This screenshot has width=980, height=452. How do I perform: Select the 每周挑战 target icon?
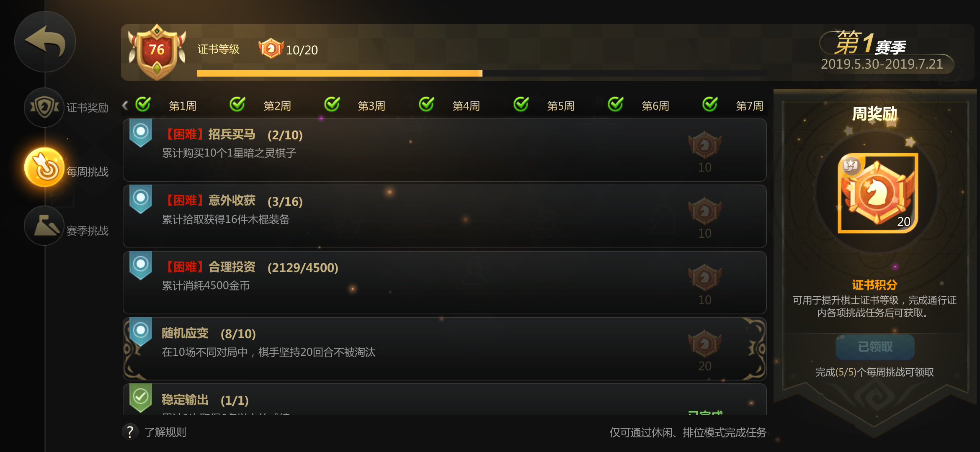(x=44, y=167)
